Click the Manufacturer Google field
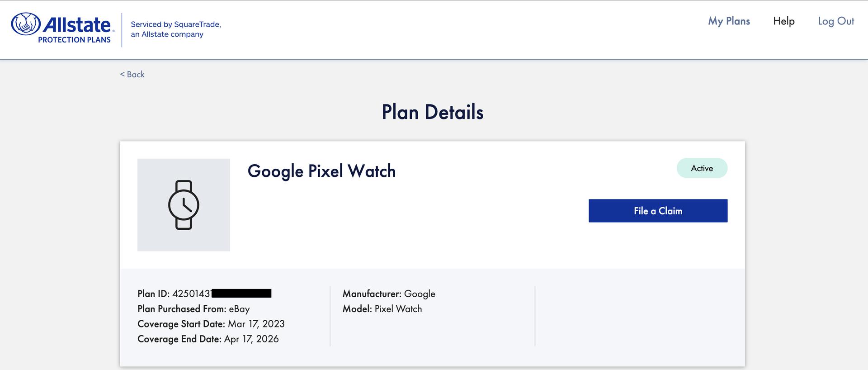The height and width of the screenshot is (370, 868). click(389, 294)
